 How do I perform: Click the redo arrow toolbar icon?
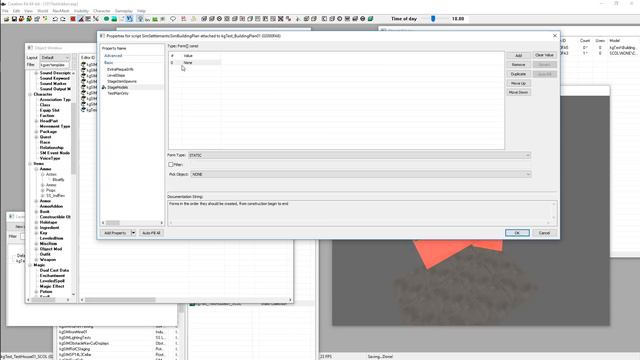click(x=63, y=19)
